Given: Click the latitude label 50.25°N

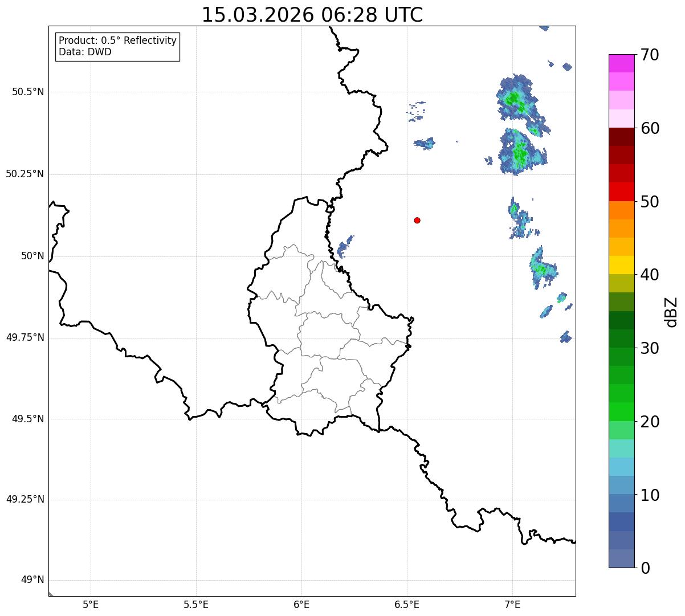Looking at the screenshot, I should [x=25, y=174].
